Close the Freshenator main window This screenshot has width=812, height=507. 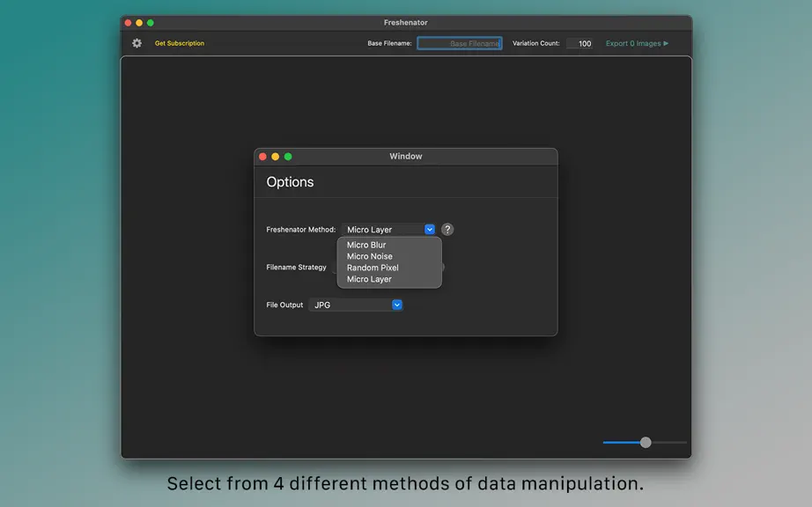[128, 23]
